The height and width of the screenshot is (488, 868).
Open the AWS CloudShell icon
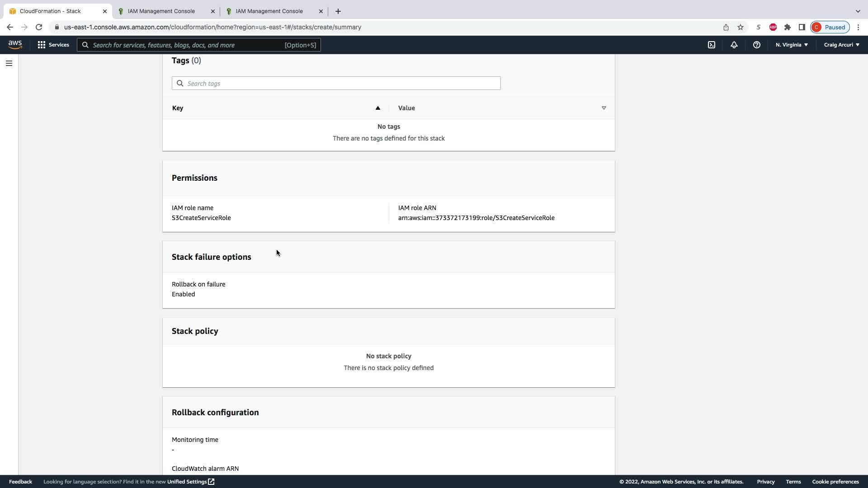[712, 45]
